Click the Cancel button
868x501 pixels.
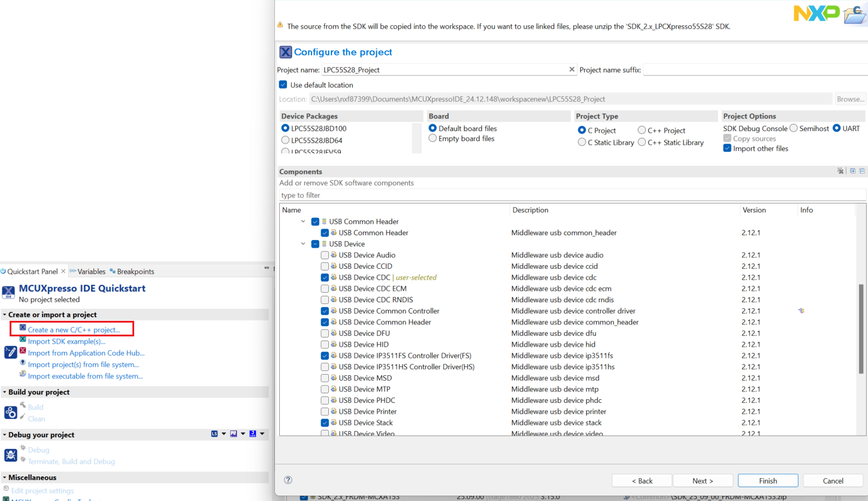(x=833, y=481)
